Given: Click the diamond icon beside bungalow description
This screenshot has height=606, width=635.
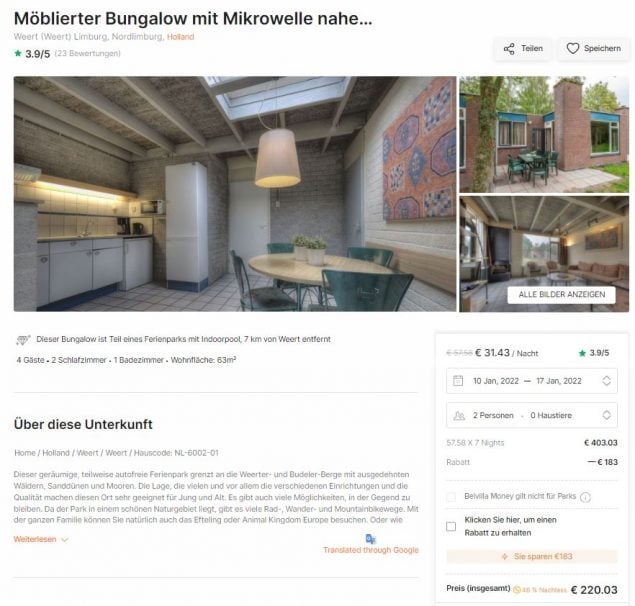Looking at the screenshot, I should pos(23,340).
